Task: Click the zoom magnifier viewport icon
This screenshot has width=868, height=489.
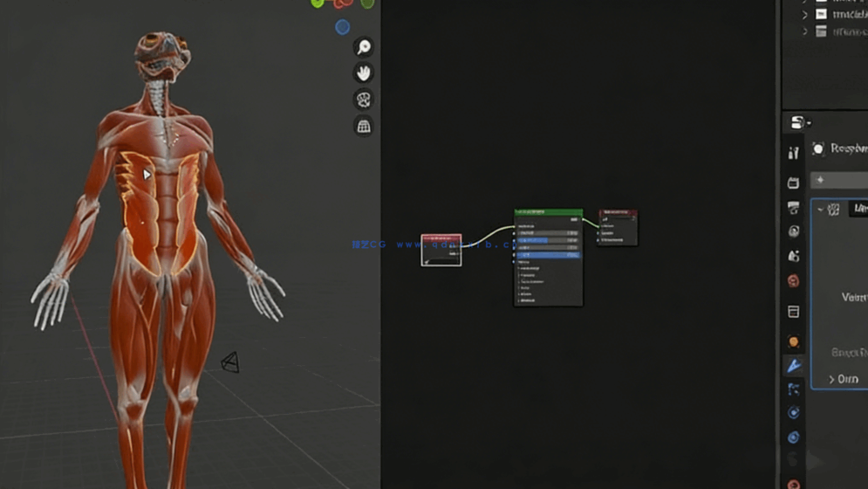Action: pyautogui.click(x=364, y=47)
